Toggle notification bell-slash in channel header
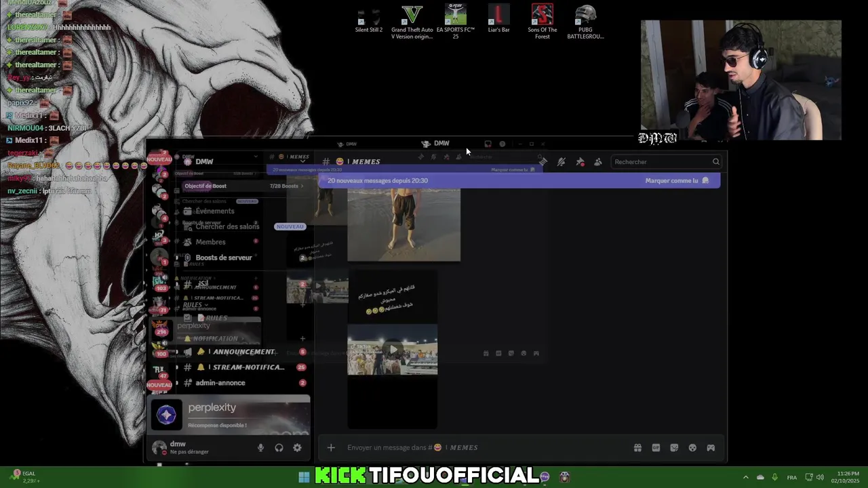The width and height of the screenshot is (868, 488). pyautogui.click(x=561, y=162)
